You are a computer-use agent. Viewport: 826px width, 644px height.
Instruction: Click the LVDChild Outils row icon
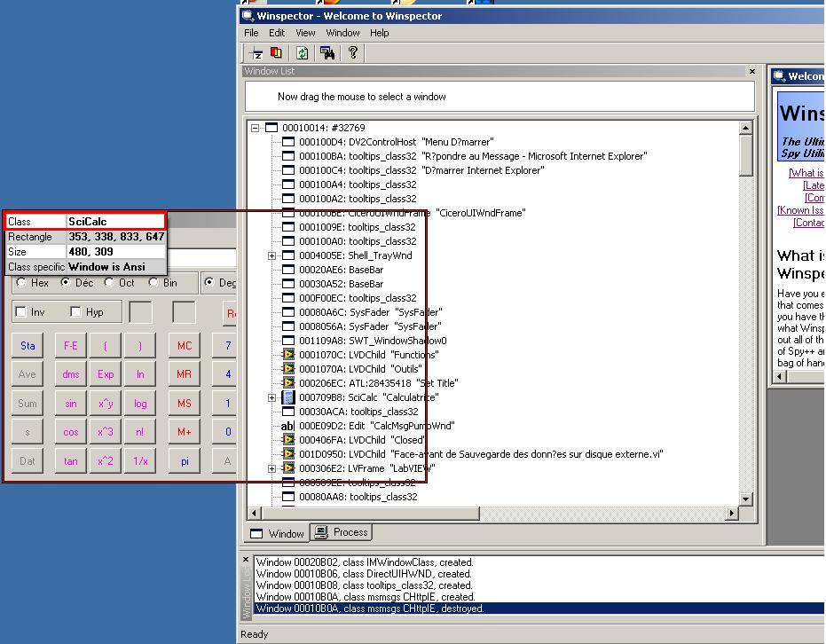tap(288, 369)
